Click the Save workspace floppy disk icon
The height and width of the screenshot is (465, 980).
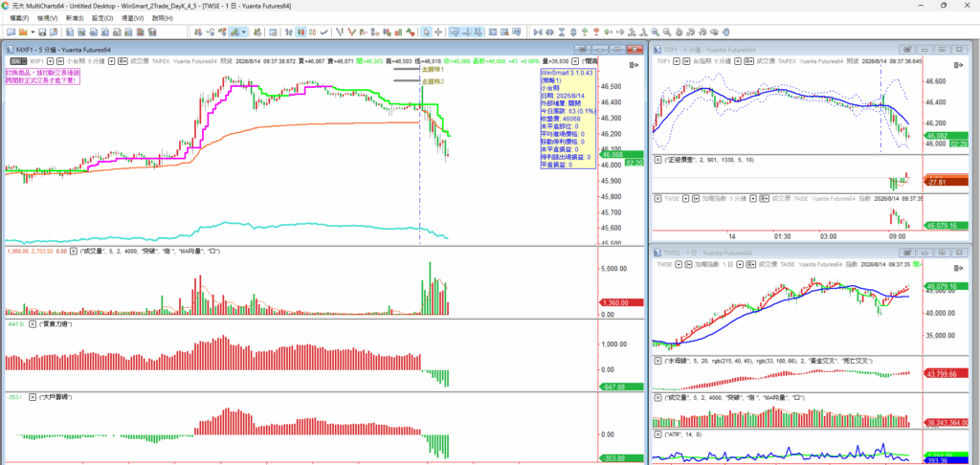pos(42,32)
